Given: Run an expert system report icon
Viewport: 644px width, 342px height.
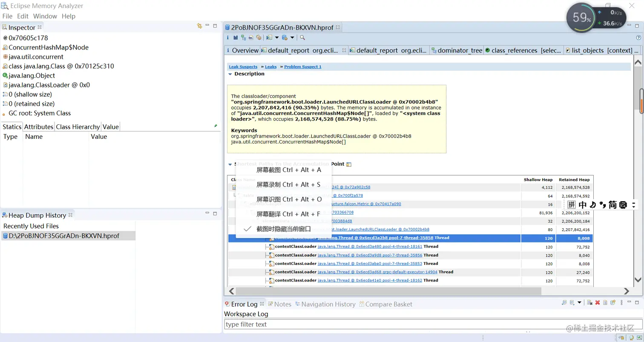Looking at the screenshot, I should (269, 37).
